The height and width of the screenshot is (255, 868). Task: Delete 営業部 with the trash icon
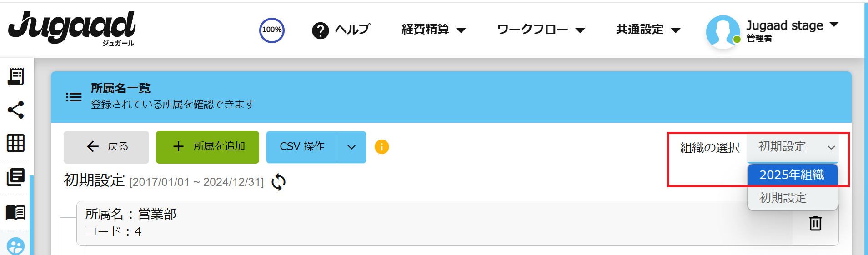point(815,223)
